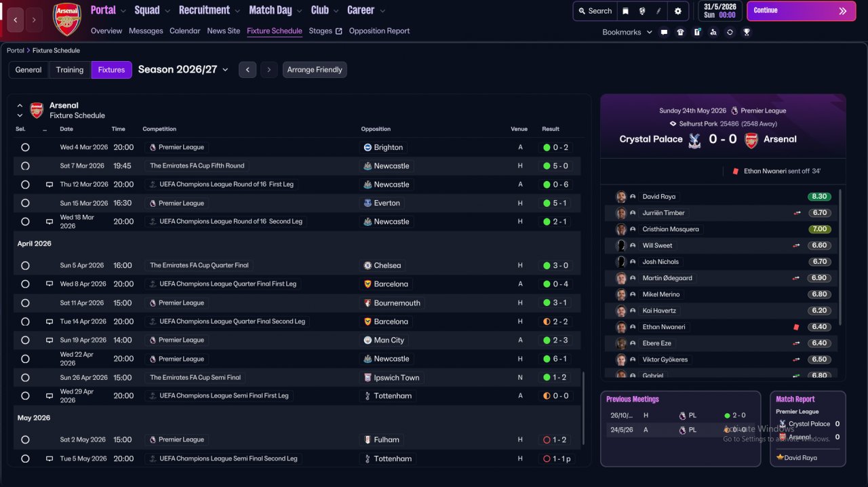Click the player ratings list scrollbar

pyautogui.click(x=840, y=258)
